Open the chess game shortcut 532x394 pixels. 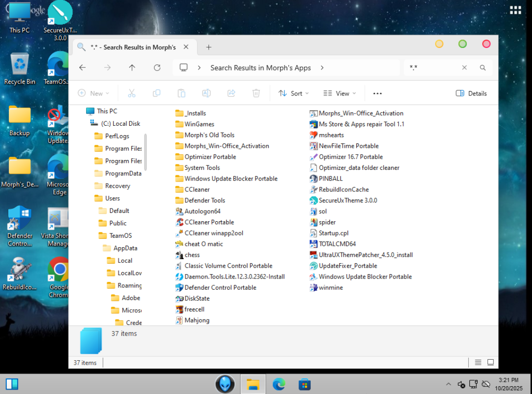click(x=192, y=255)
